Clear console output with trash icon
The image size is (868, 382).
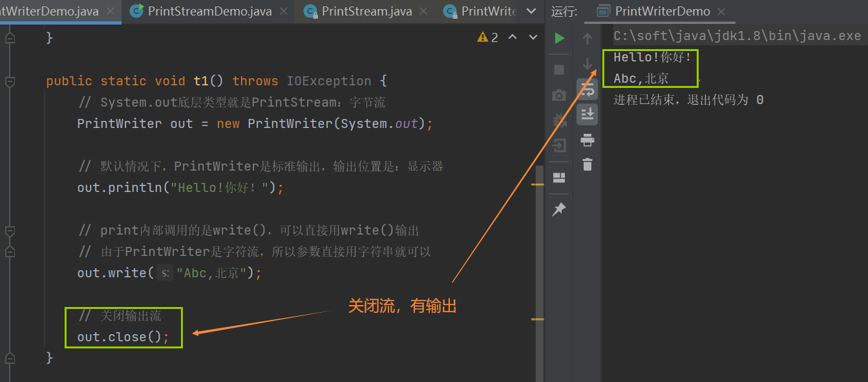click(587, 165)
